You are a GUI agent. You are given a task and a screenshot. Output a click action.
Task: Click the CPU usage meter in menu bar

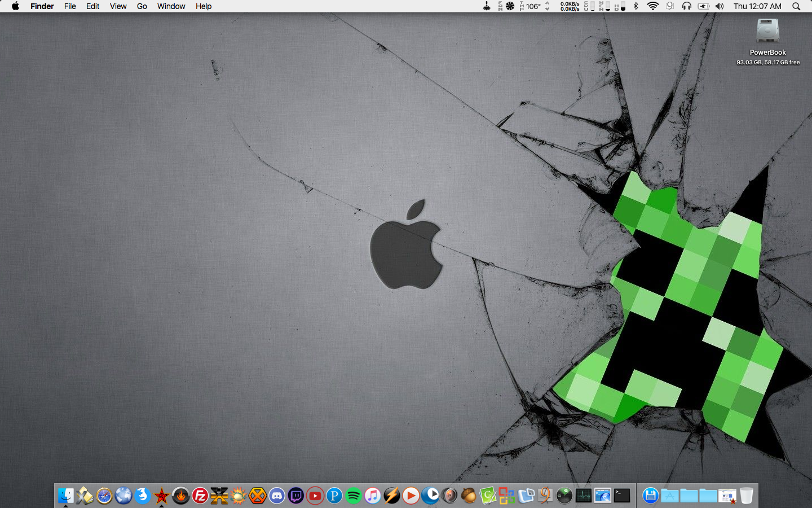[x=589, y=6]
